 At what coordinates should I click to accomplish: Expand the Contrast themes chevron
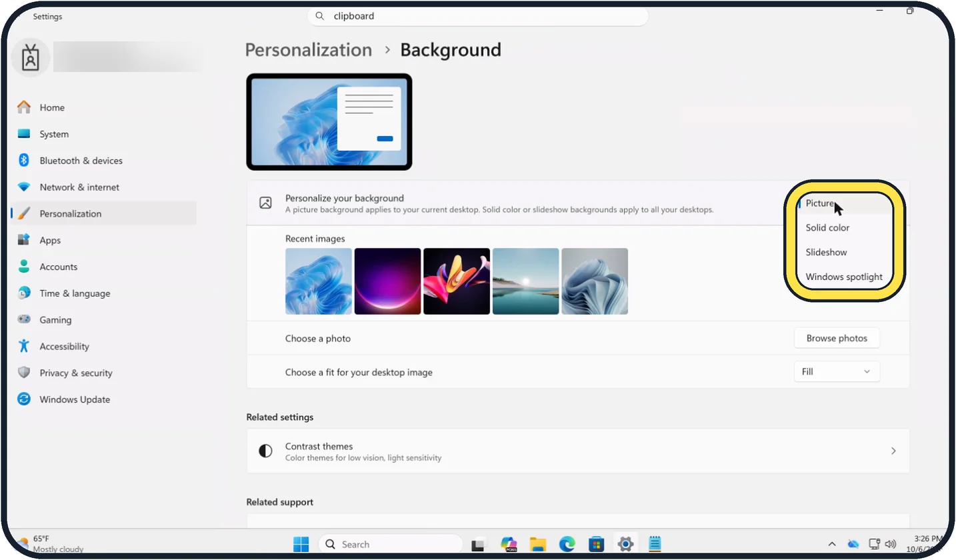(893, 451)
